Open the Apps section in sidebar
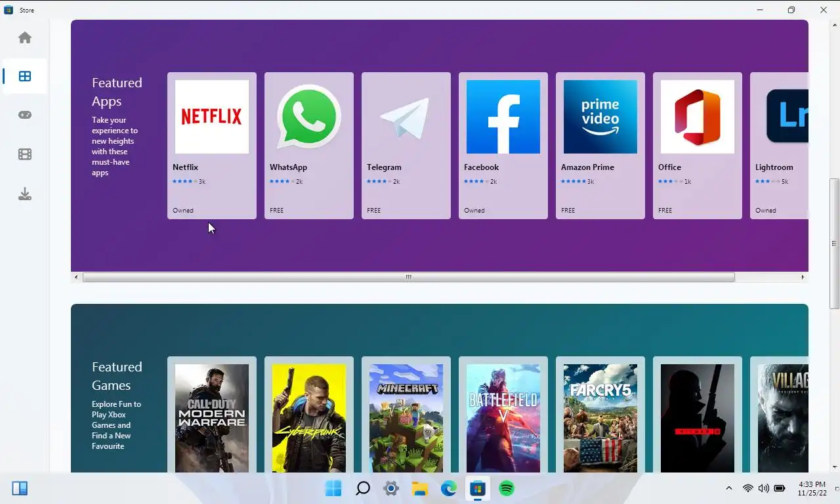Viewport: 840px width, 504px height. (x=25, y=76)
